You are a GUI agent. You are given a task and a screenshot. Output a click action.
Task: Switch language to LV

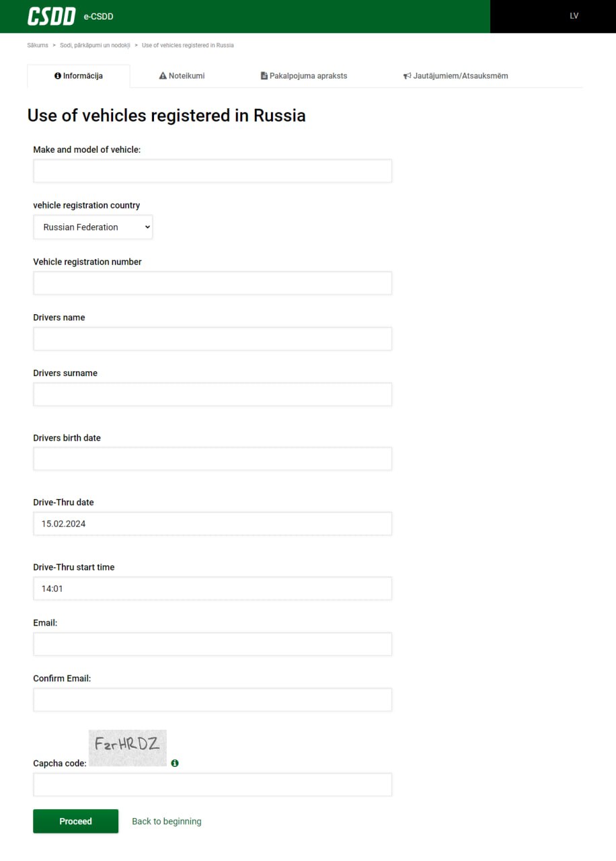tap(574, 16)
